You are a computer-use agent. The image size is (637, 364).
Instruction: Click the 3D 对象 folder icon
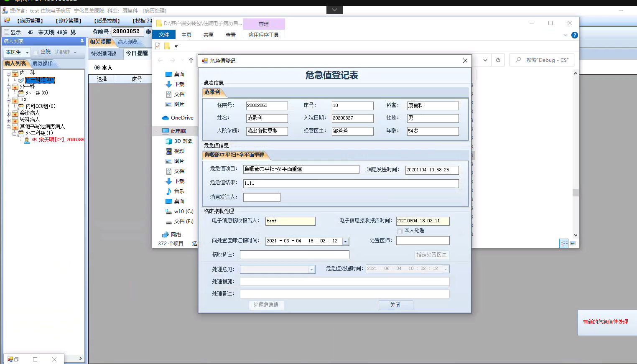[169, 141]
